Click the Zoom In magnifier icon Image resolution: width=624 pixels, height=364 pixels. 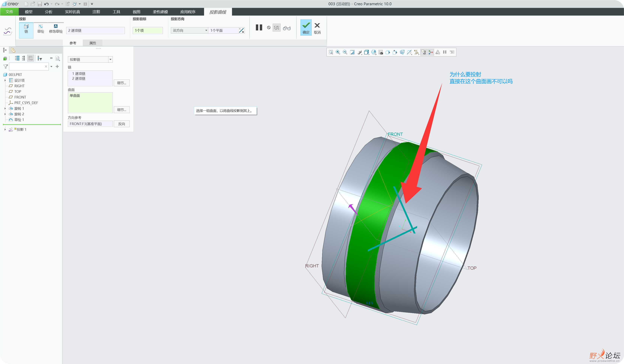click(338, 52)
